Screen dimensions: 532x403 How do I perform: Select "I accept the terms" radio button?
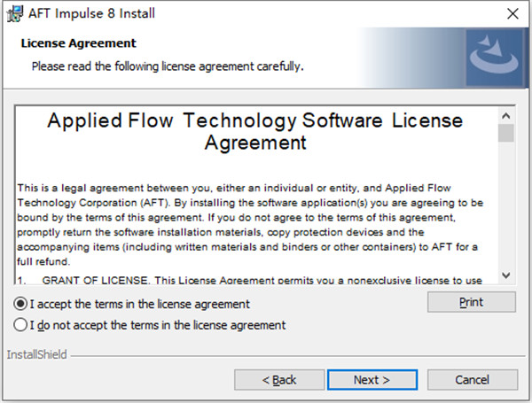tap(21, 304)
